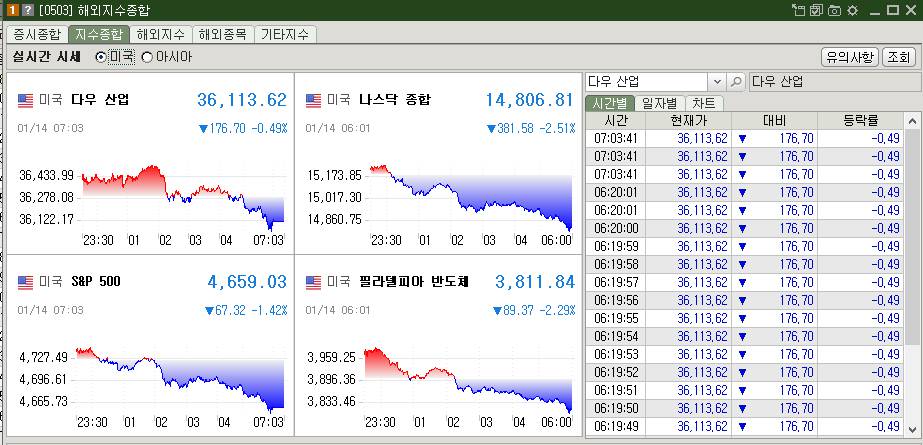Select the 미국 radio button
The height and width of the screenshot is (445, 923).
(101, 57)
